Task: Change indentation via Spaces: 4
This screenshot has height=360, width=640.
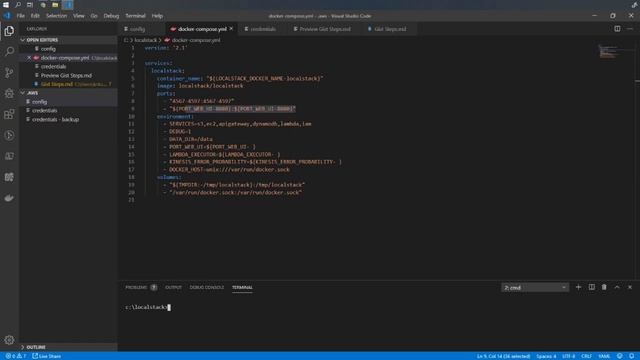Action: point(546,356)
